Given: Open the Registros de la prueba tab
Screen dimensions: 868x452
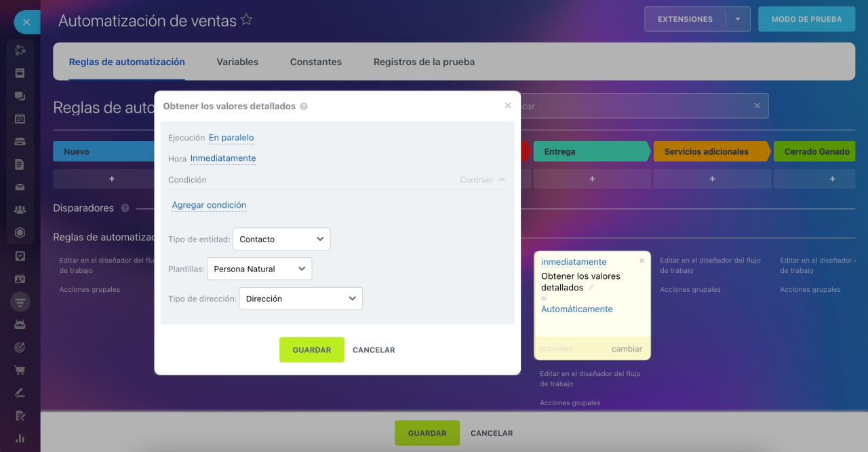Looking at the screenshot, I should (x=424, y=62).
